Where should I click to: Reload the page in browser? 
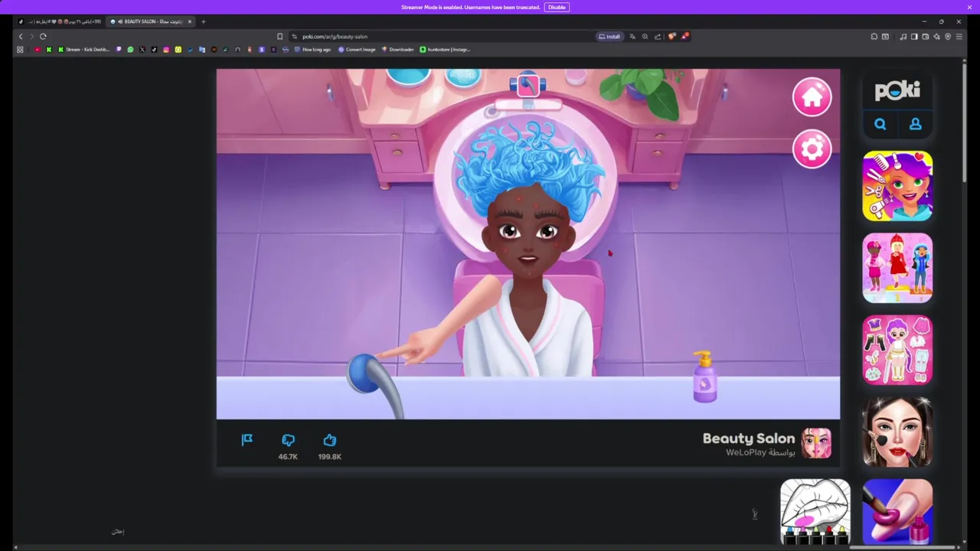point(43,36)
